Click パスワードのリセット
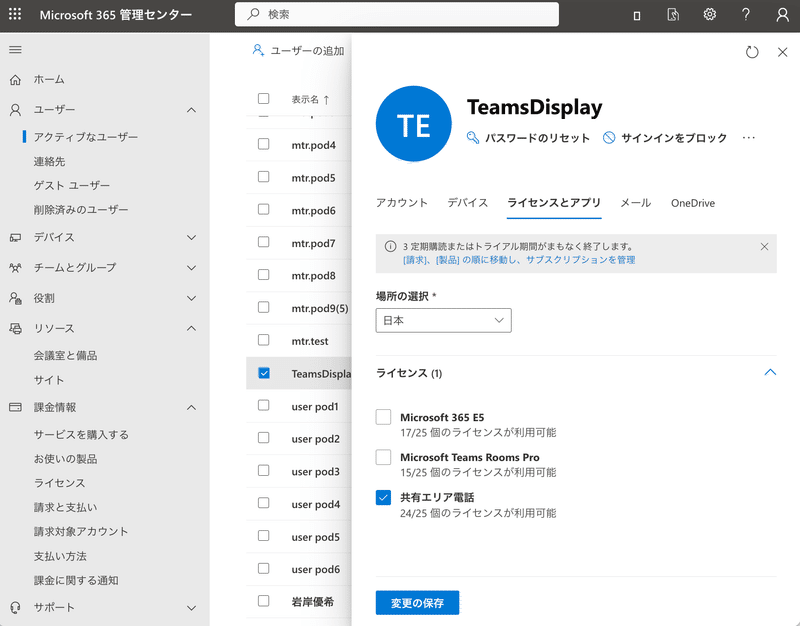Image resolution: width=800 pixels, height=626 pixels. (x=537, y=138)
